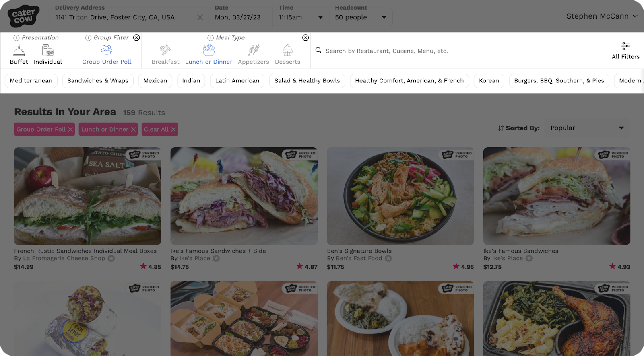Open Ben's Signature Bowls listing

pos(359,251)
